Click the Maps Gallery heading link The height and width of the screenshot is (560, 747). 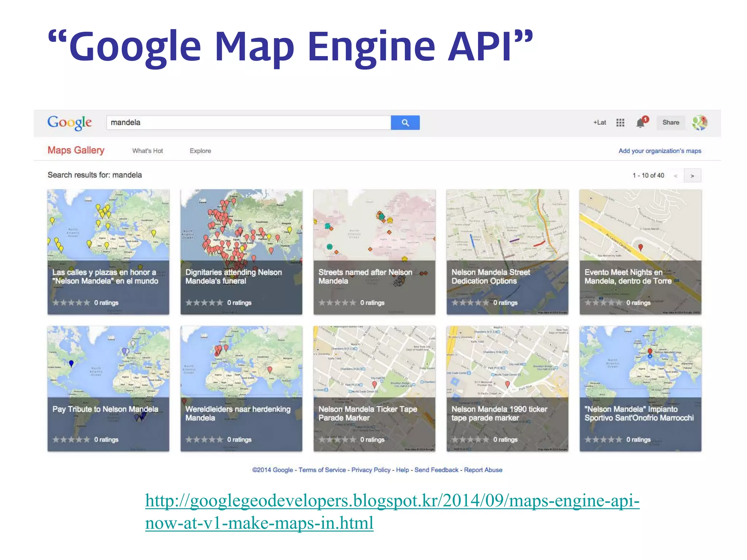(x=76, y=150)
